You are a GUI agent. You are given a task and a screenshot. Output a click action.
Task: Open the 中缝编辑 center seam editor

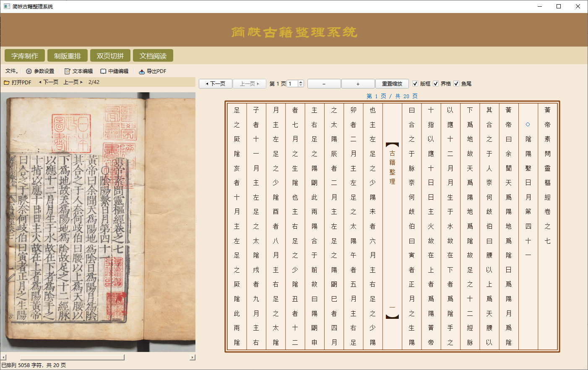(114, 71)
